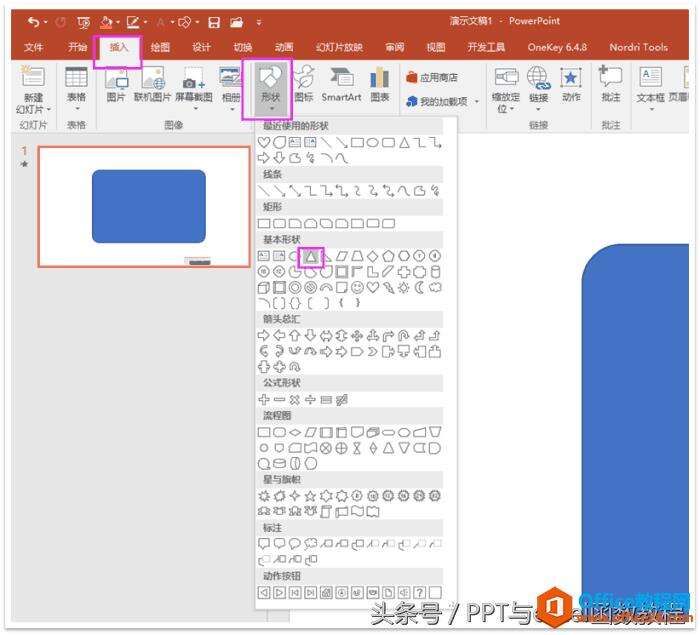
Task: Select the help question-mark action button
Action: coord(419,593)
